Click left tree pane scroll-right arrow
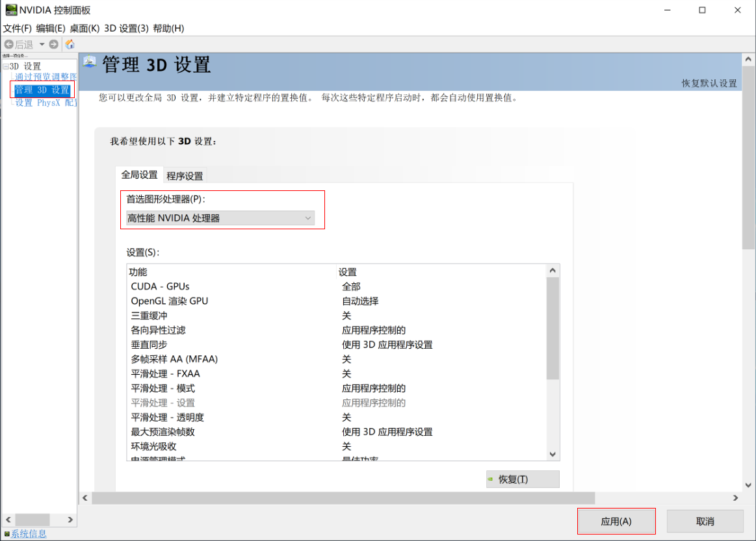 pos(70,520)
